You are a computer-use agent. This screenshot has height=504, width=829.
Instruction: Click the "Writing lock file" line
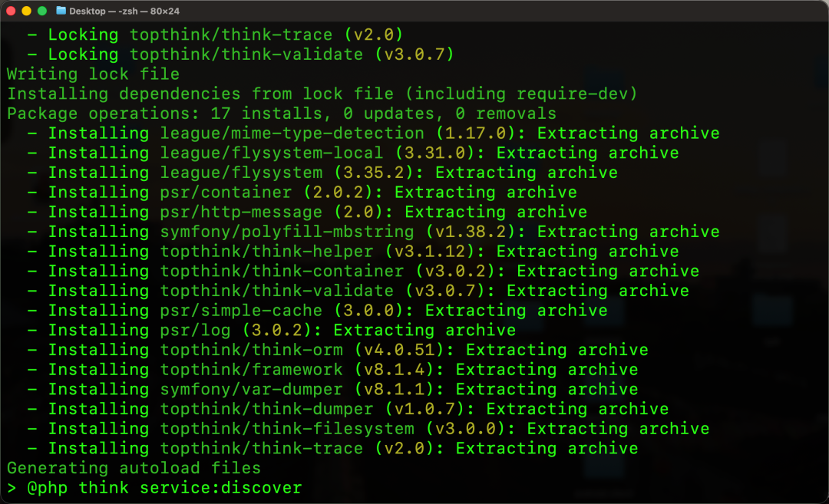pyautogui.click(x=93, y=74)
